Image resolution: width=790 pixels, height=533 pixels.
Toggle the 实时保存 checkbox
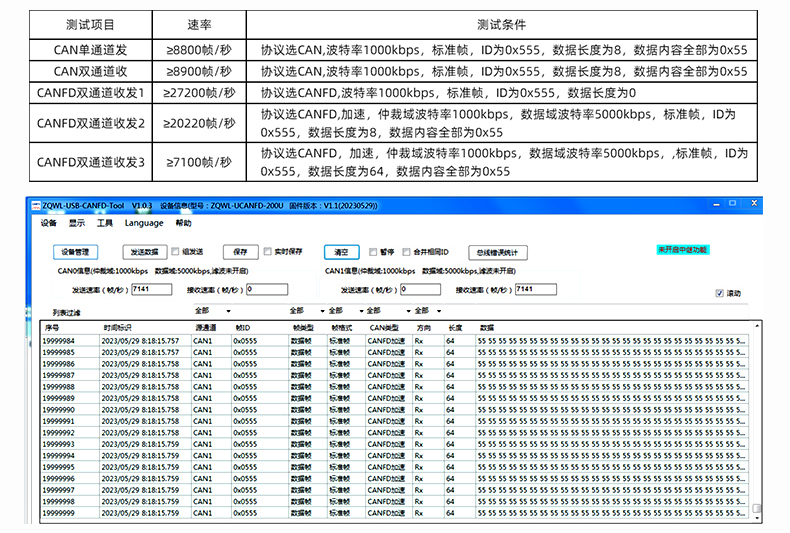[x=268, y=252]
